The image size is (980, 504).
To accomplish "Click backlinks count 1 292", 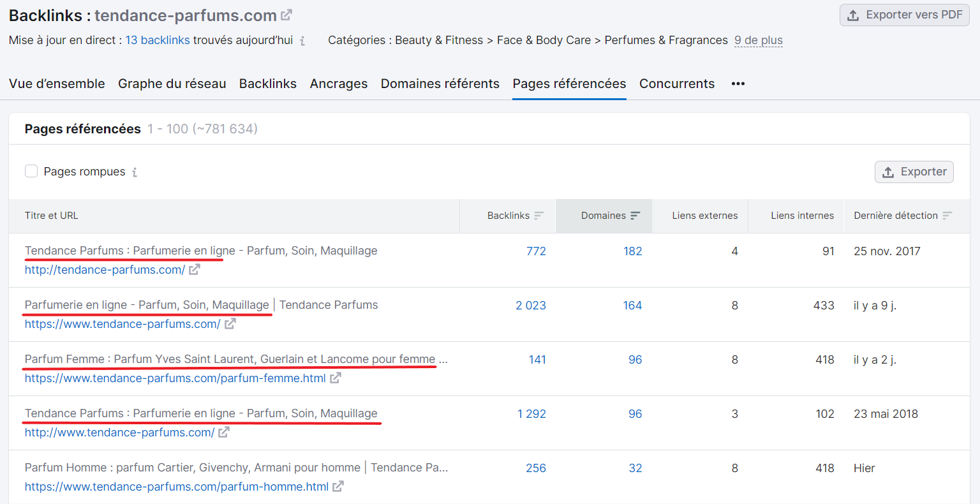I will click(531, 414).
